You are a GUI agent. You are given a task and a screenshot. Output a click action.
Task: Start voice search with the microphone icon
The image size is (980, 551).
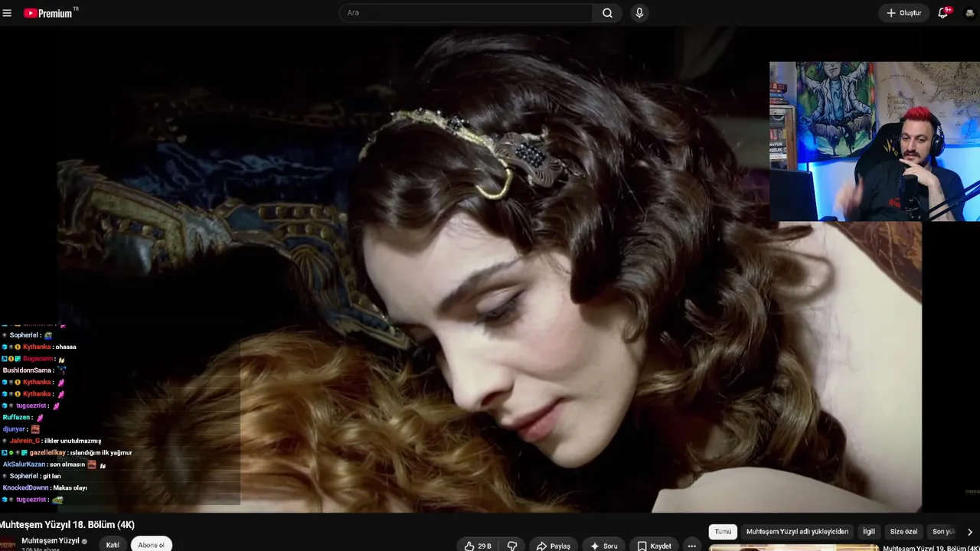pyautogui.click(x=639, y=13)
